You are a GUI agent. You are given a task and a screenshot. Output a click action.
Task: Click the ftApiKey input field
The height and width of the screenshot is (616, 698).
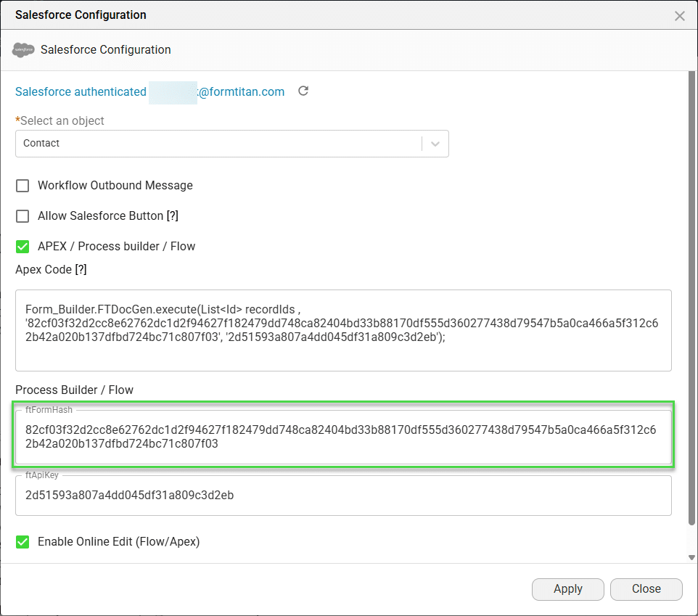click(342, 496)
